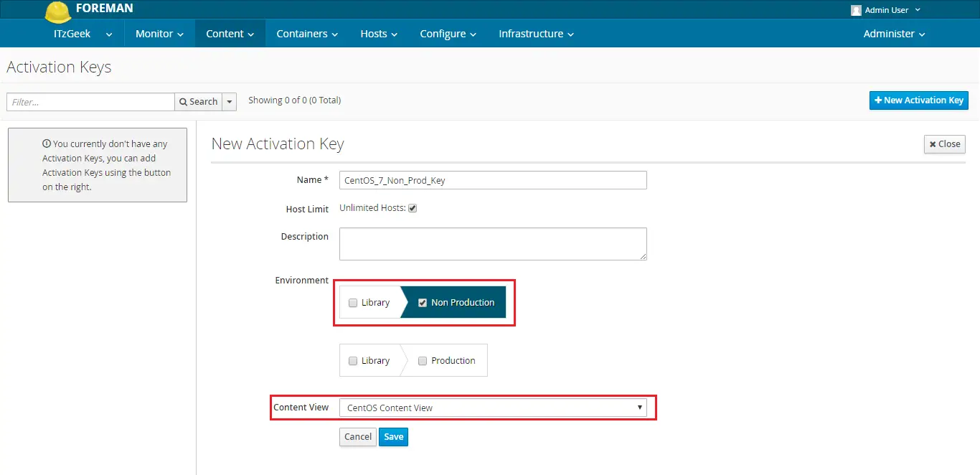This screenshot has height=475, width=980.
Task: Uncheck the Unlimited Hosts checkbox
Action: click(413, 209)
